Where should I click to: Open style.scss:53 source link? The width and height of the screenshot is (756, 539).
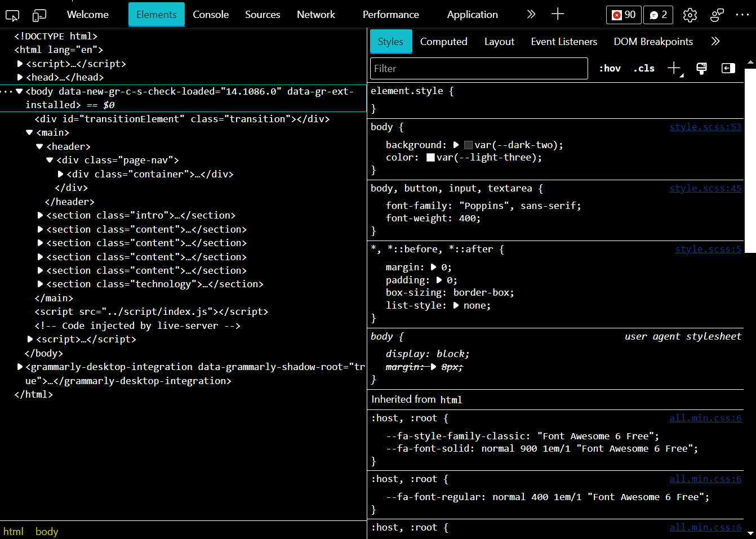705,127
